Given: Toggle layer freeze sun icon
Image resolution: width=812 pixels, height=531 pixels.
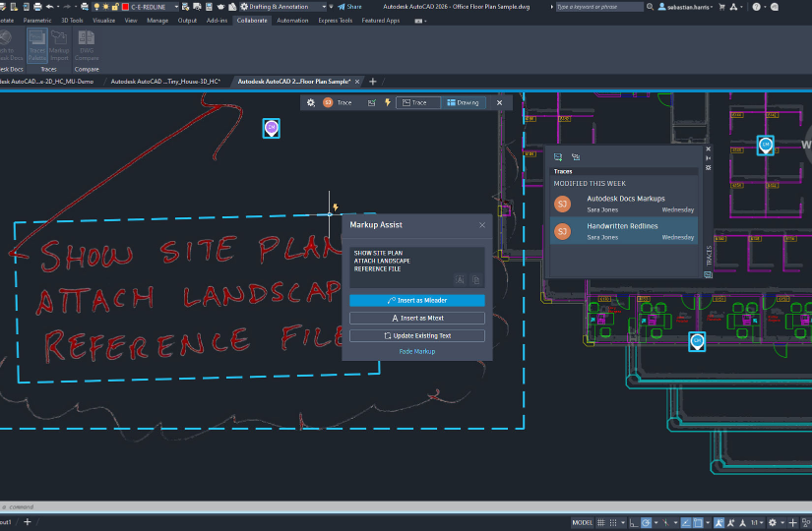Looking at the screenshot, I should pyautogui.click(x=105, y=7).
